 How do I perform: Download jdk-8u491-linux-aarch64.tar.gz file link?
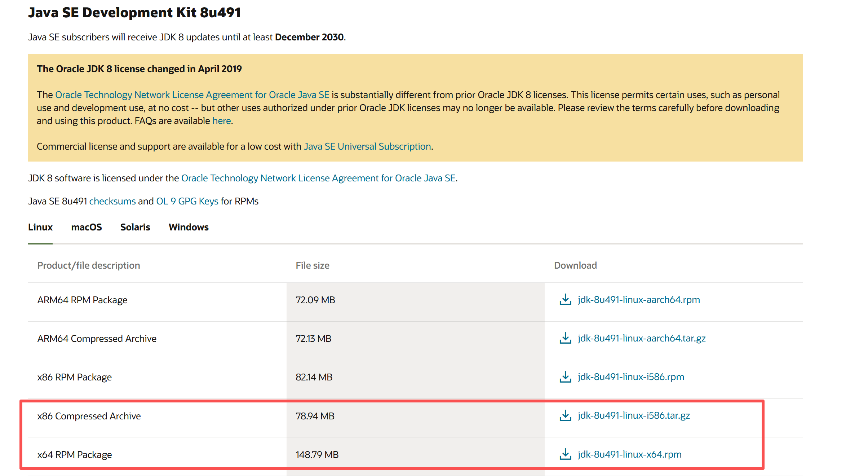642,338
